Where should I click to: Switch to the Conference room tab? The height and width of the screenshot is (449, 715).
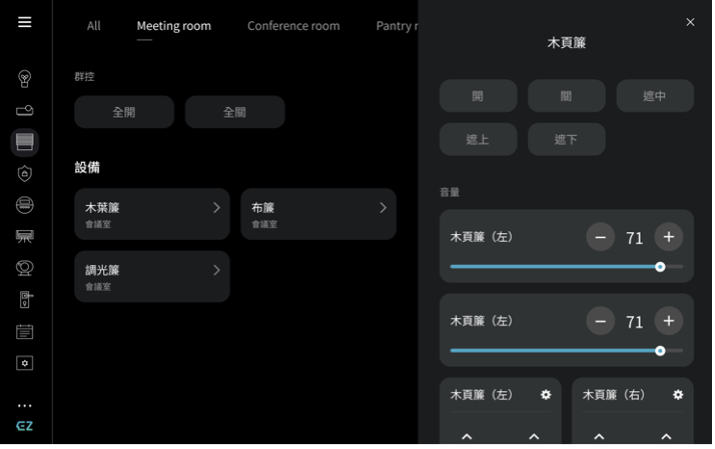(x=293, y=26)
